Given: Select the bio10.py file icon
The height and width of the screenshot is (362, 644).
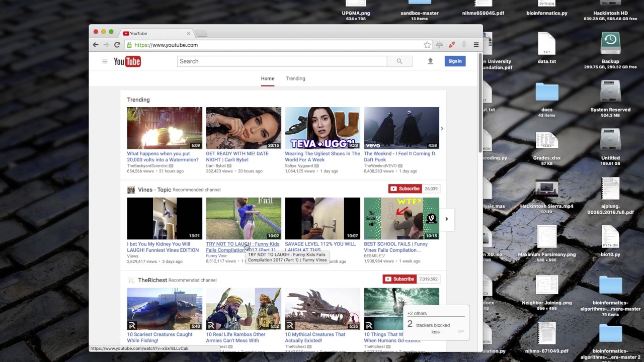Looking at the screenshot, I should [x=610, y=237].
